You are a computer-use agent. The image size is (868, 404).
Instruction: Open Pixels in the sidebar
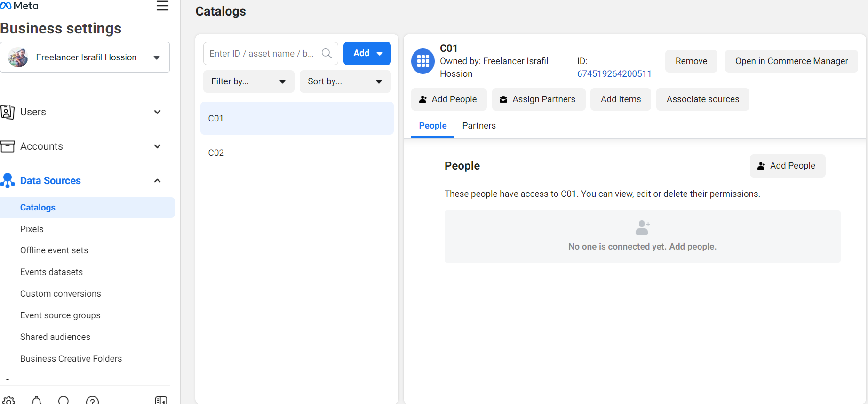coord(32,229)
